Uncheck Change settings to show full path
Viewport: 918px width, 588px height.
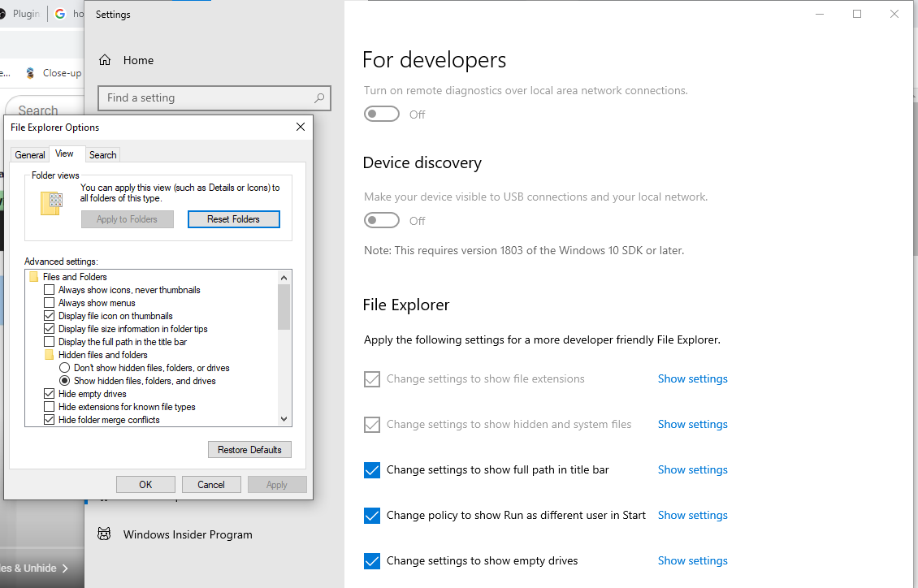point(372,470)
